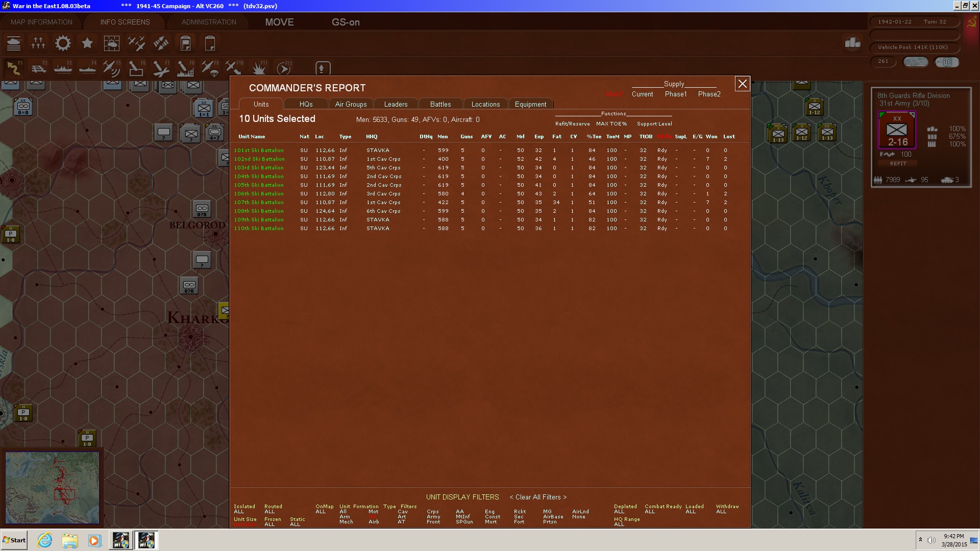Open the INFO SCREENS menu tab
The height and width of the screenshot is (551, 980).
point(125,22)
